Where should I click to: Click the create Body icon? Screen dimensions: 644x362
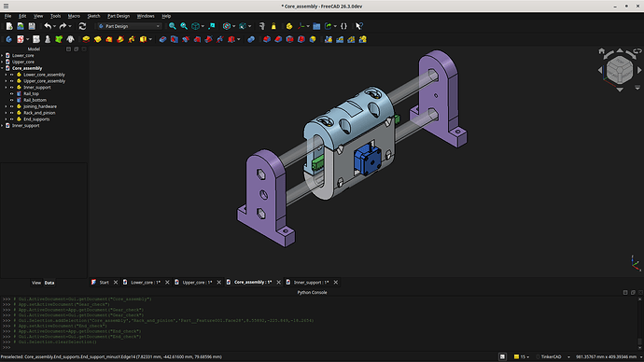click(x=8, y=39)
